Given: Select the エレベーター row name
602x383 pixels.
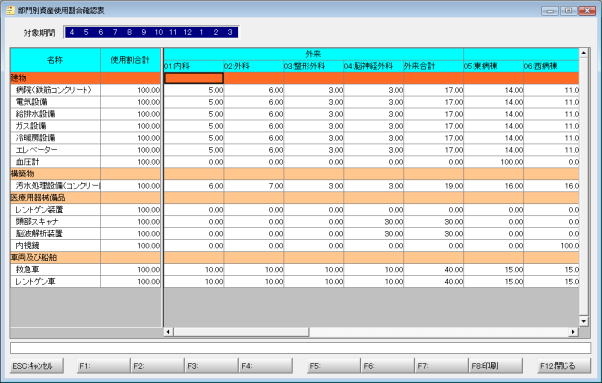Looking at the screenshot, I should click(55, 150).
